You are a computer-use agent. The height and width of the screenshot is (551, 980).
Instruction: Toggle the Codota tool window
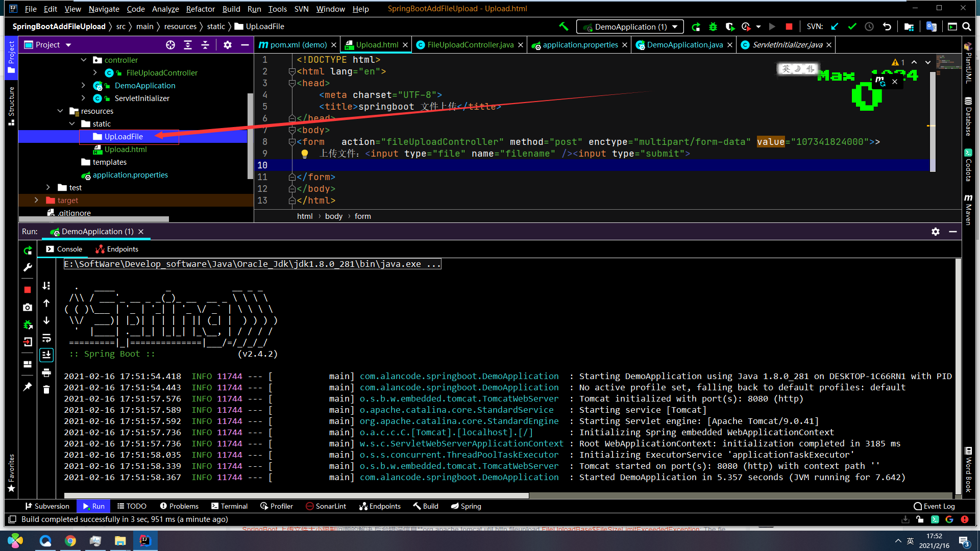[968, 165]
